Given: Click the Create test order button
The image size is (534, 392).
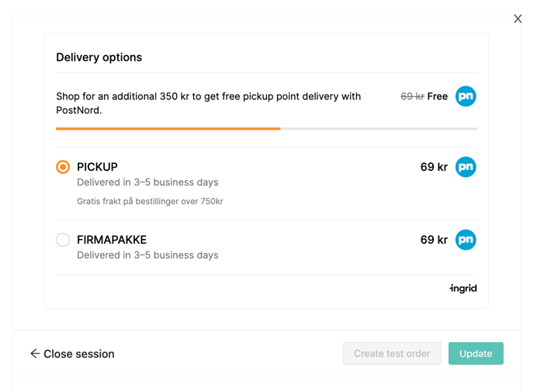Looking at the screenshot, I should point(392,353).
